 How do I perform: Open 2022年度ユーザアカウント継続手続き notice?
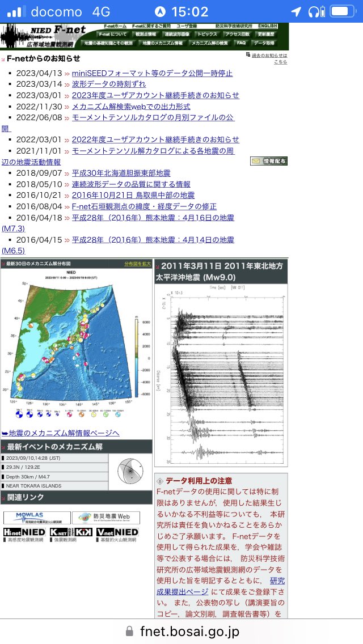click(155, 139)
